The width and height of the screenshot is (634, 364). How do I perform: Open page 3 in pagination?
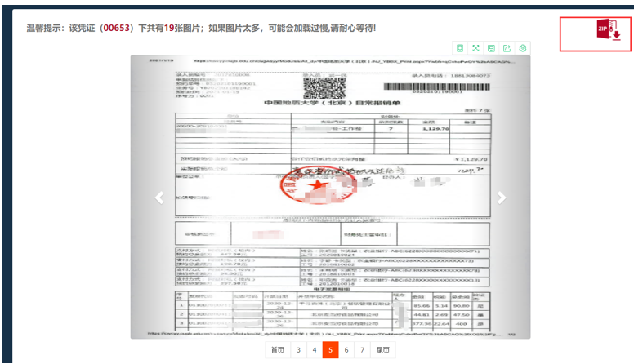coord(298,350)
